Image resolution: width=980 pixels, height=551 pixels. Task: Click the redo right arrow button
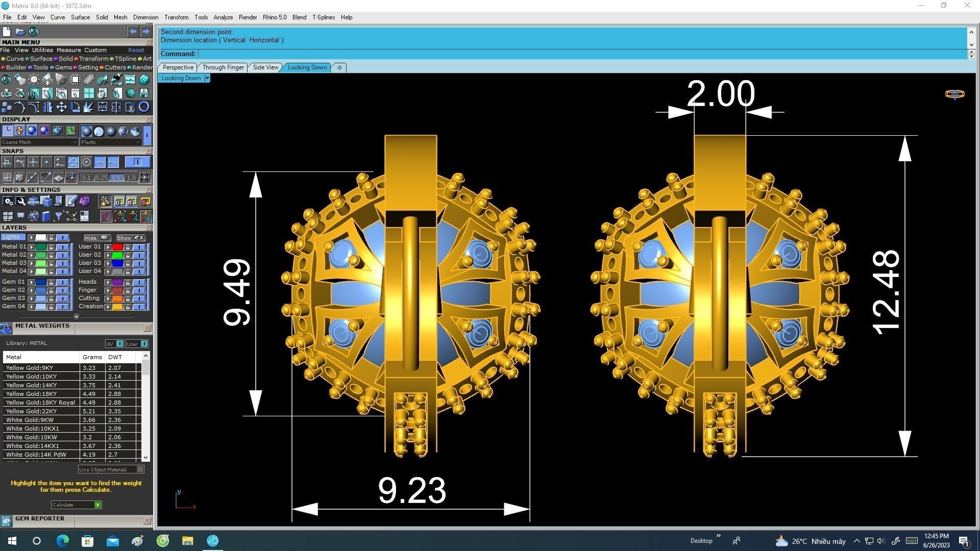point(145,31)
